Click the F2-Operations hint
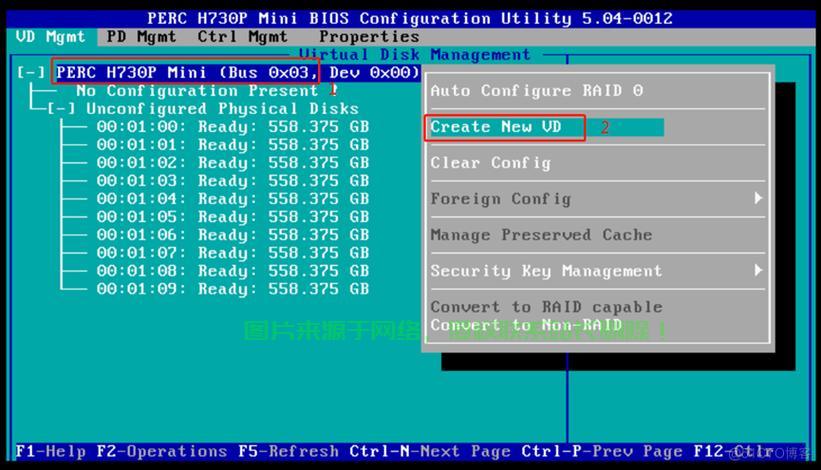The width and height of the screenshot is (821, 470). (162, 451)
